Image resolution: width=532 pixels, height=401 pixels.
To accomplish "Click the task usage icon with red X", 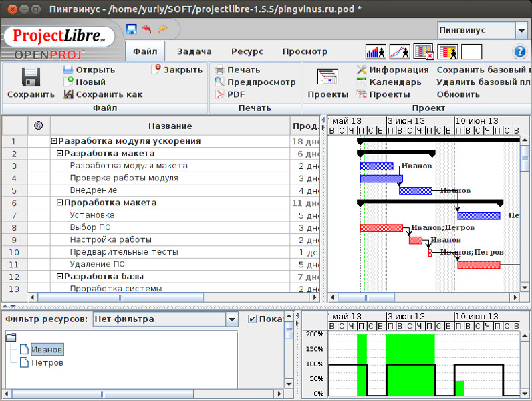I will point(424,52).
